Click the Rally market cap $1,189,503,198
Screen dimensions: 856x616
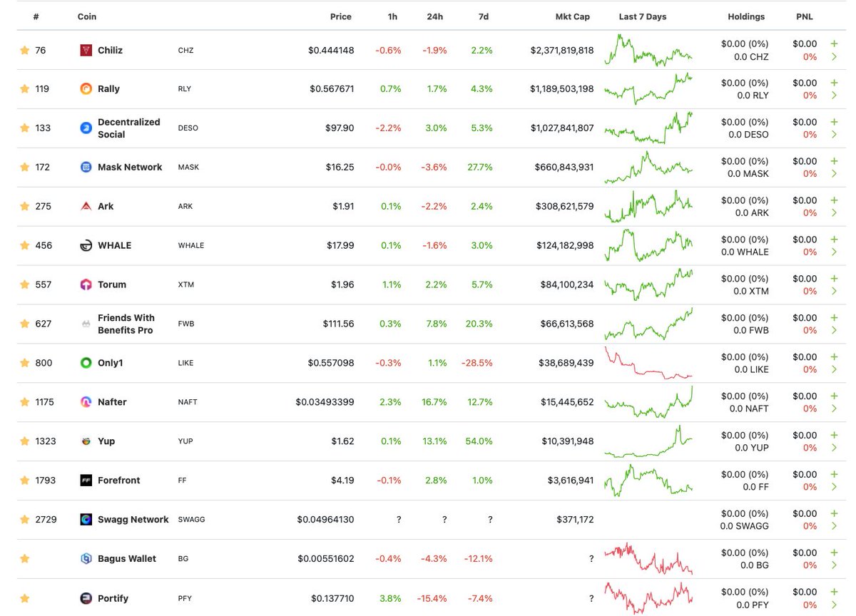point(562,89)
